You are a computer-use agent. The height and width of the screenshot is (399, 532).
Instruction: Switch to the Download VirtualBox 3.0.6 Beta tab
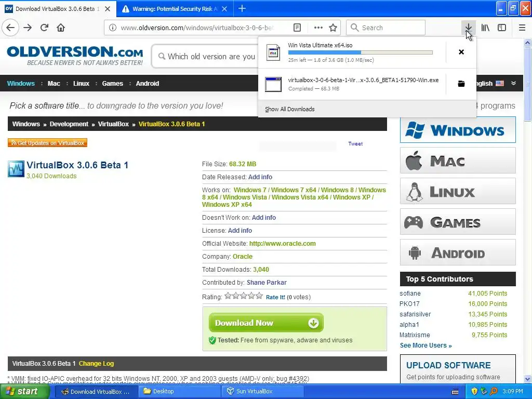pyautogui.click(x=58, y=8)
